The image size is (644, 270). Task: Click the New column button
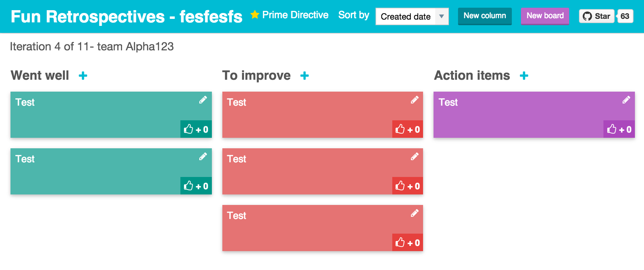(x=484, y=16)
